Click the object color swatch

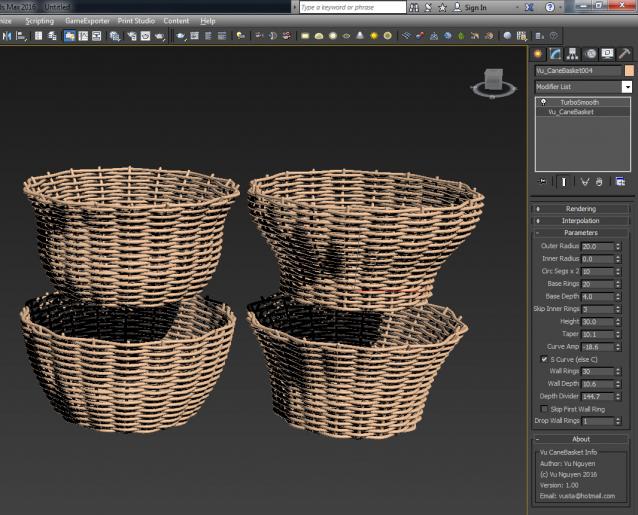[x=629, y=71]
